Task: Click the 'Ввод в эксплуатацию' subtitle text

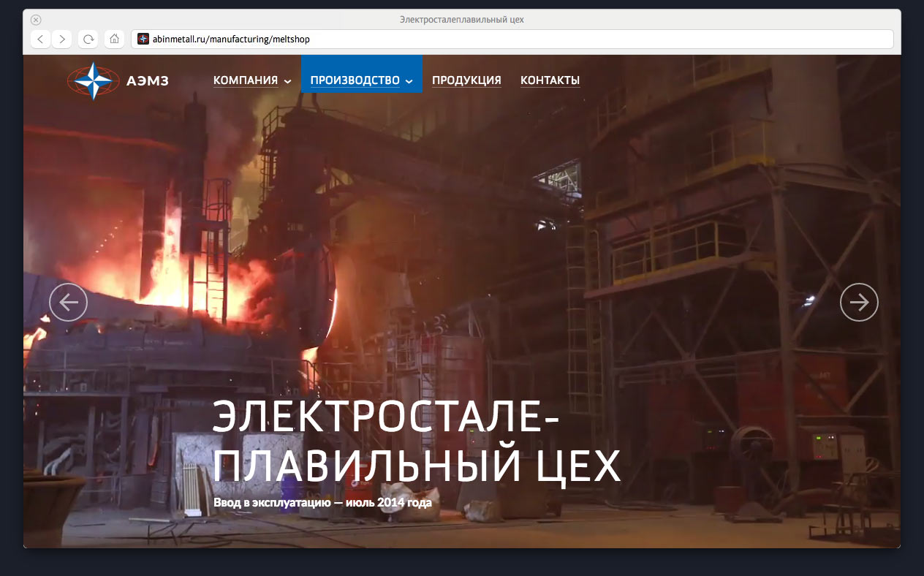Action: tap(322, 503)
